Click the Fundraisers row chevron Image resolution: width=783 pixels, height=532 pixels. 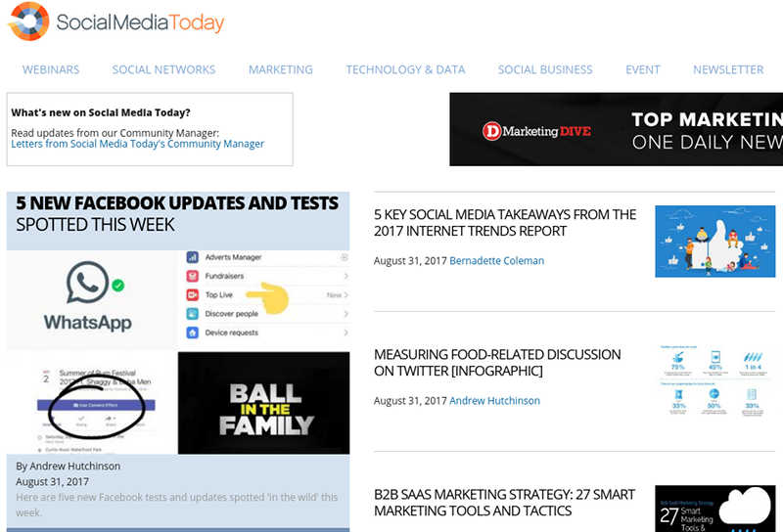coord(345,276)
